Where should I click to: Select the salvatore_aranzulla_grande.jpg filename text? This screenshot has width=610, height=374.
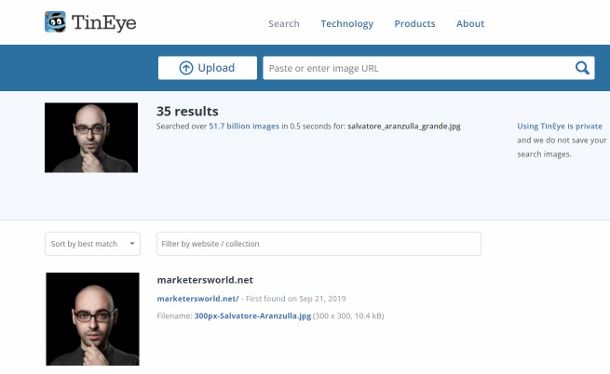click(404, 126)
